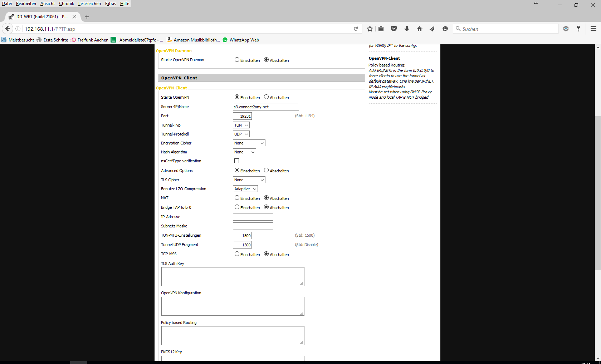Select Einschalten for TCP-MSS
The height and width of the screenshot is (364, 601).
[237, 254]
